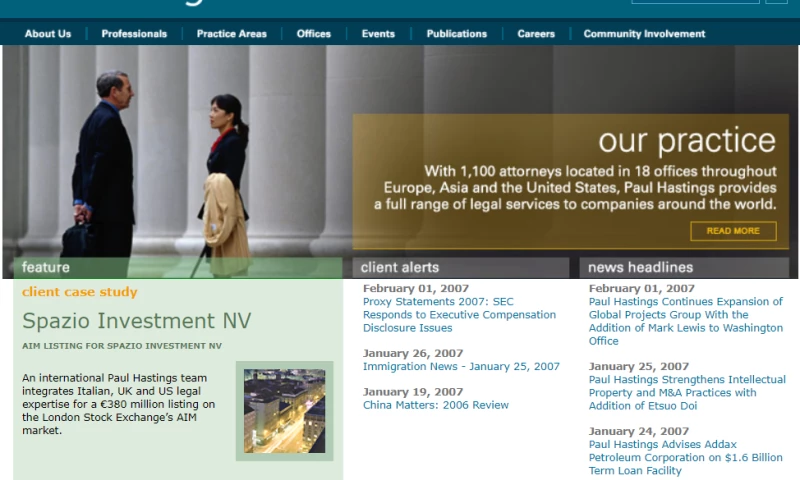800x480 pixels.
Task: Click the January 19, 2007 alert date
Action: 413,392
